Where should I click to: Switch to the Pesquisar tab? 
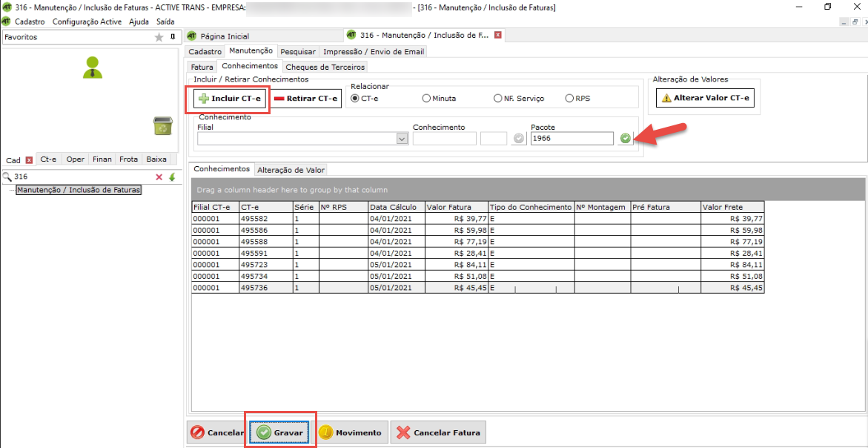pos(298,52)
